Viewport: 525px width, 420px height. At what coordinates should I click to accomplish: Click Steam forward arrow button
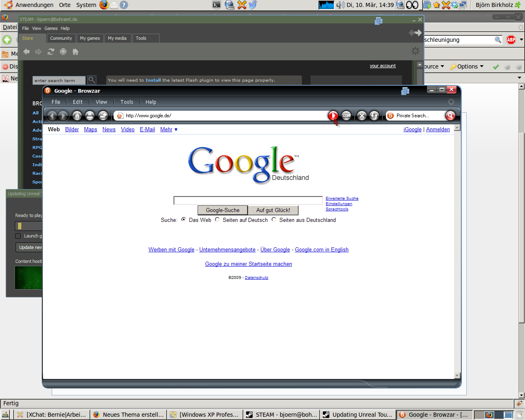[39, 52]
